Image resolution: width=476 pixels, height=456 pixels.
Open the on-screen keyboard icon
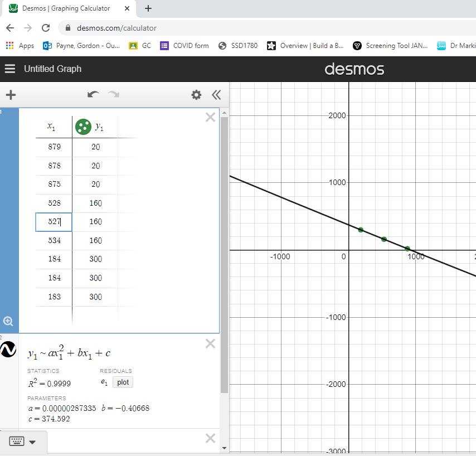(x=15, y=441)
